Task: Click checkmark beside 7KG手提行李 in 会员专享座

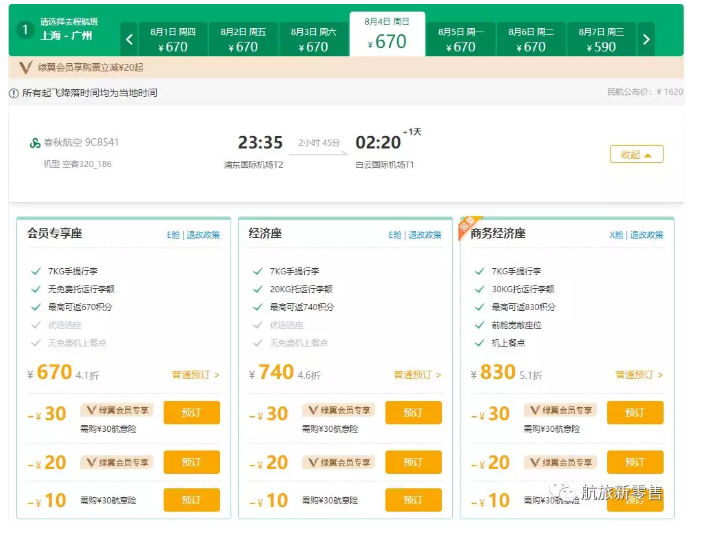Action: click(x=36, y=271)
